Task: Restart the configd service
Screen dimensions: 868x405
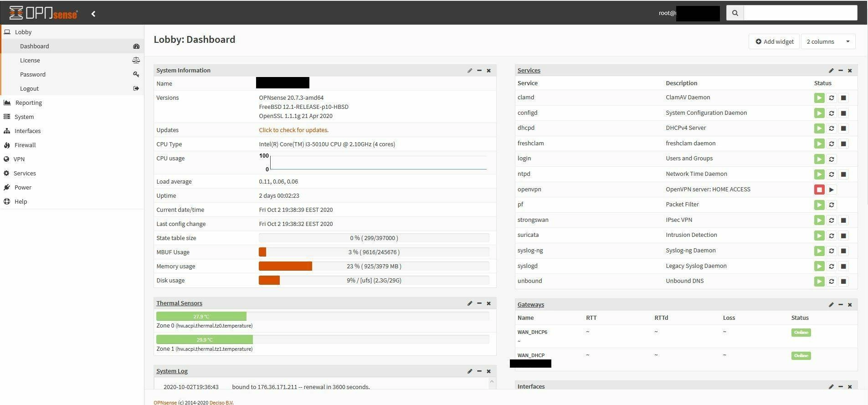Action: point(832,113)
